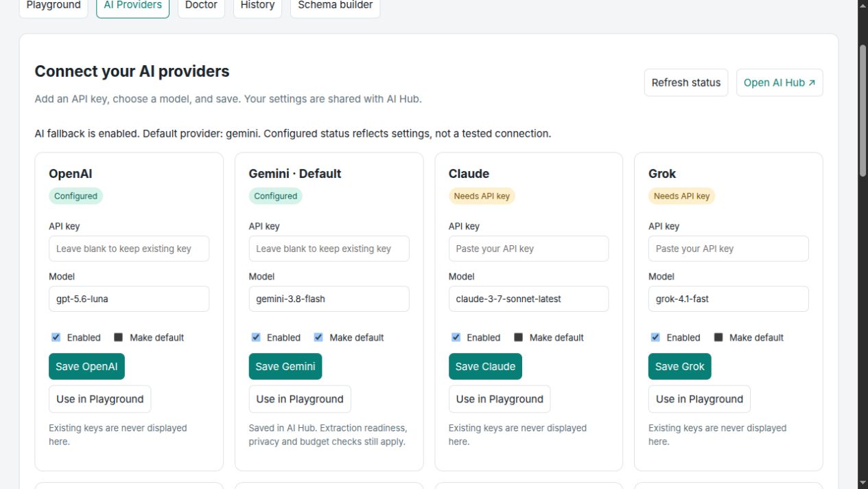Click the Connect your AI providers heading
The width and height of the screenshot is (868, 489).
(x=132, y=71)
